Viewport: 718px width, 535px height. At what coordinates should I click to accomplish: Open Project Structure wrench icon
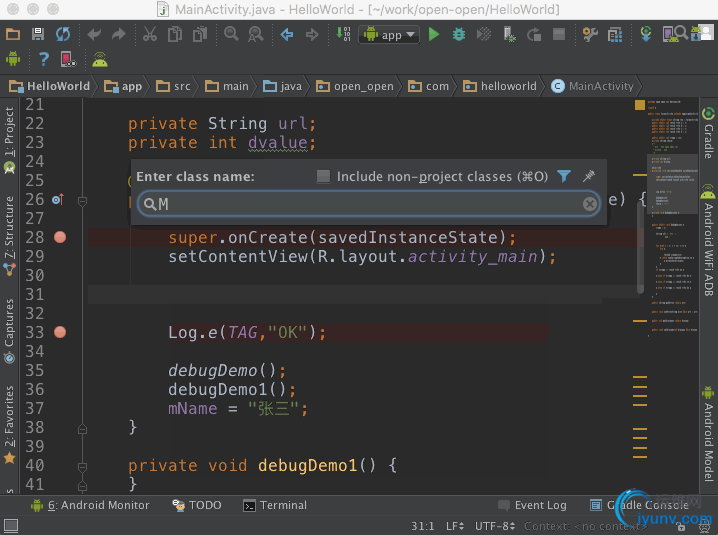590,34
